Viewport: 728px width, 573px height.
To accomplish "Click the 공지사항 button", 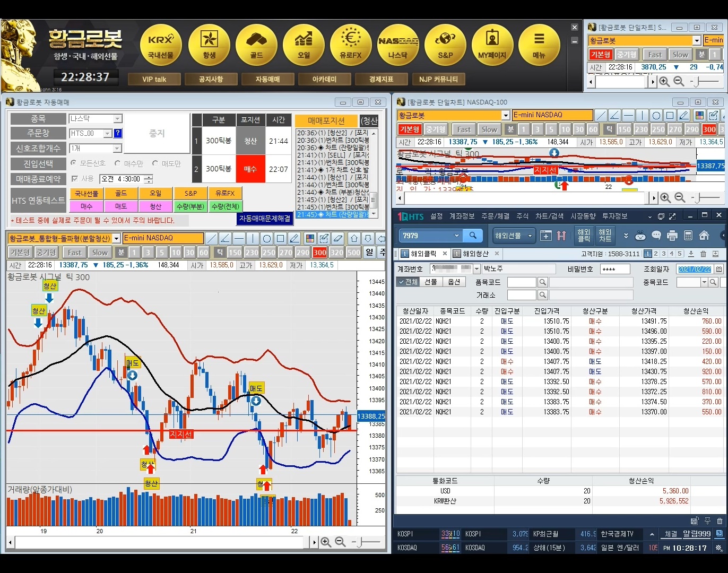I will [211, 79].
